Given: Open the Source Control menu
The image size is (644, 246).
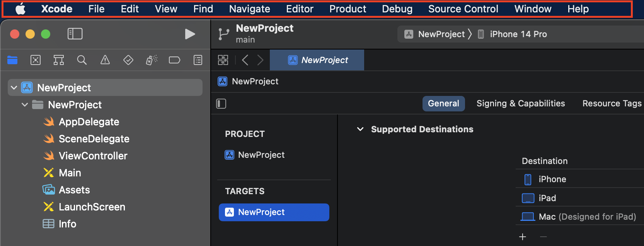Looking at the screenshot, I should pos(463,9).
